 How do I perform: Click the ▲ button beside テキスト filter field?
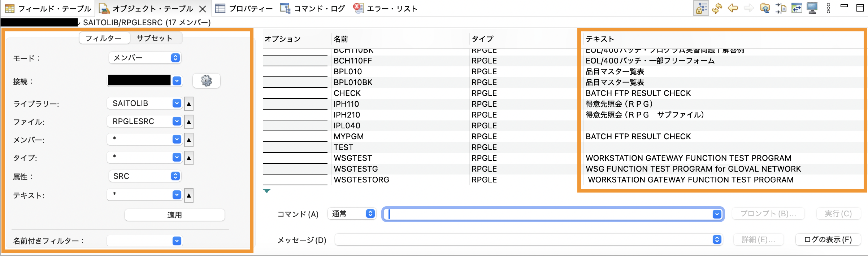[x=189, y=195]
